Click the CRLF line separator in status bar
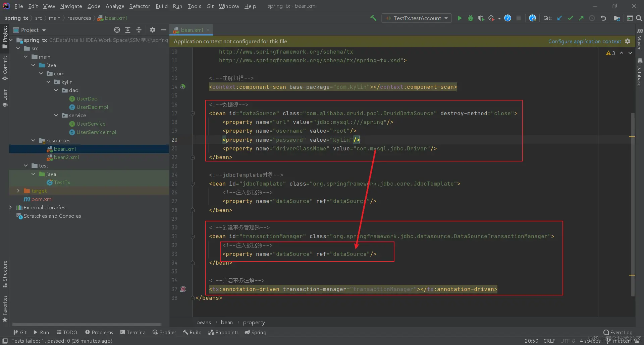Screen dimensions: 644x345 pyautogui.click(x=549, y=341)
